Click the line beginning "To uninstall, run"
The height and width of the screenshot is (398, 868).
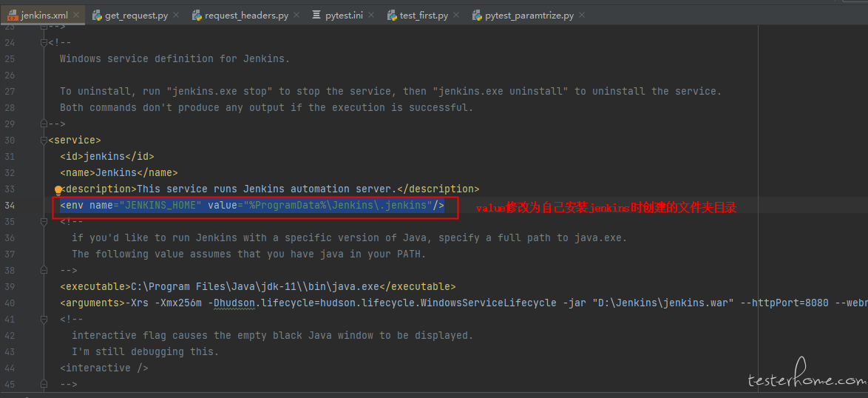pyautogui.click(x=391, y=91)
